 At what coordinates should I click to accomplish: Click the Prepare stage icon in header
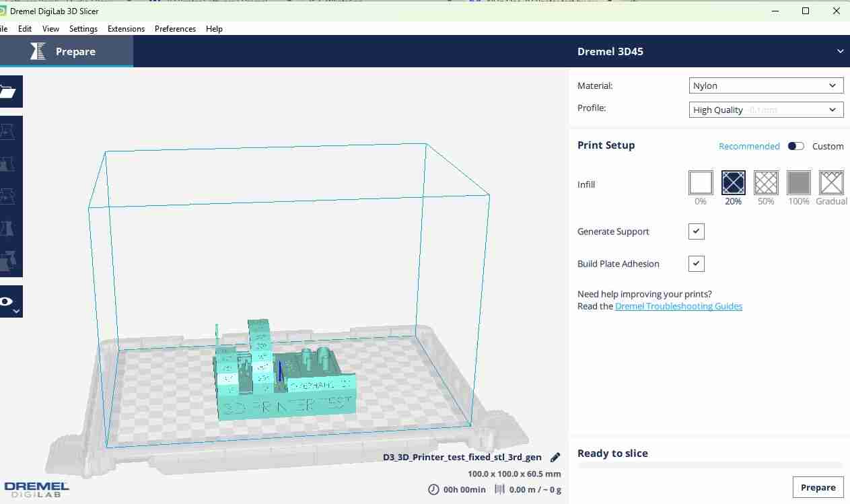click(38, 51)
